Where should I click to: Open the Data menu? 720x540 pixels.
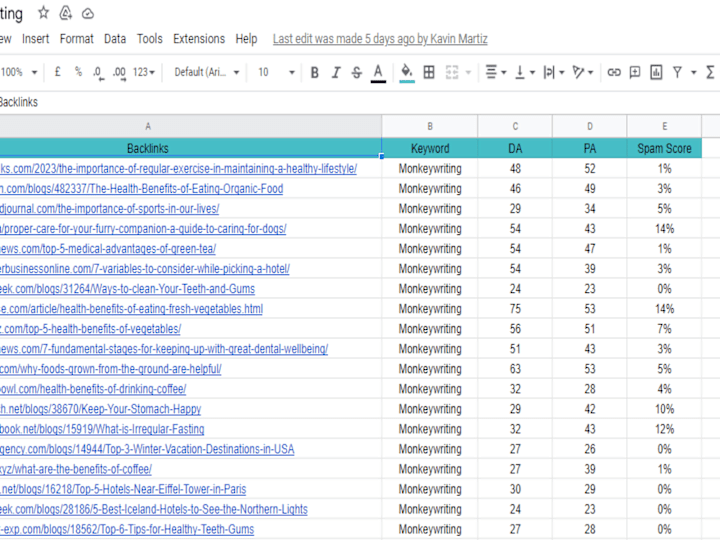(115, 39)
